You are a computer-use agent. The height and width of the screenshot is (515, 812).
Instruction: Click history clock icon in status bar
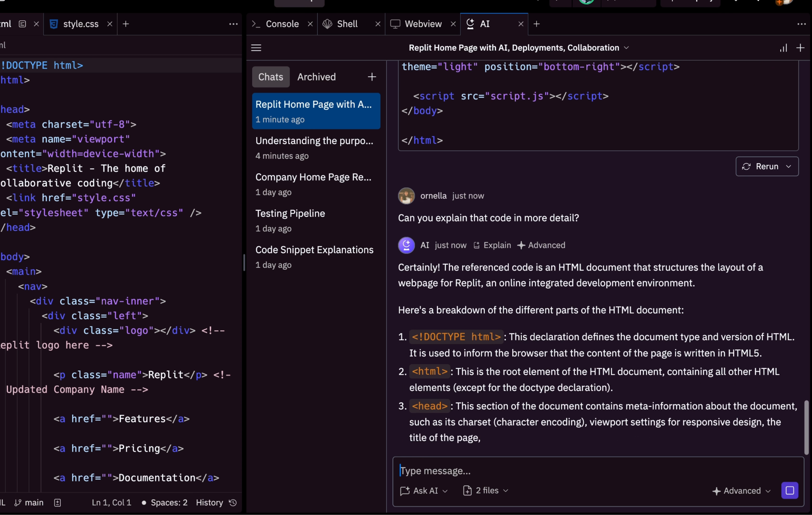233,502
